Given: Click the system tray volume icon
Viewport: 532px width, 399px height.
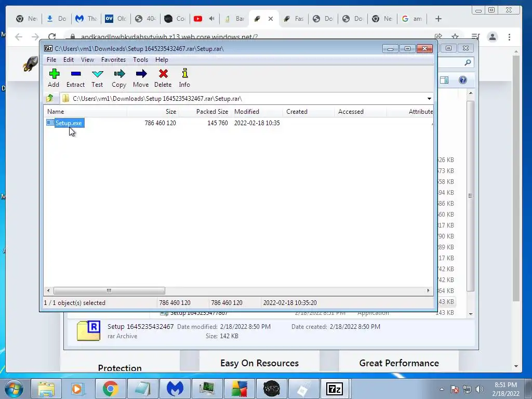Looking at the screenshot, I should tap(480, 389).
